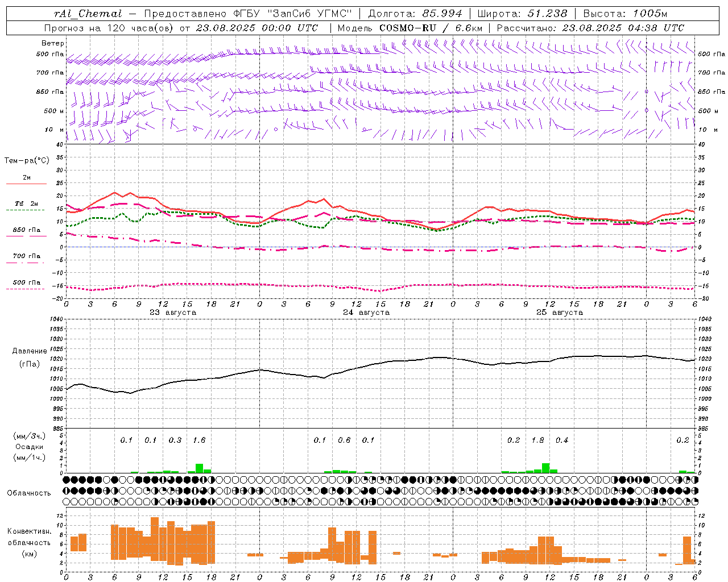This screenshot has width=728, height=582.
Task: Click the station title "rAl_Chemal"
Action: coord(88,14)
